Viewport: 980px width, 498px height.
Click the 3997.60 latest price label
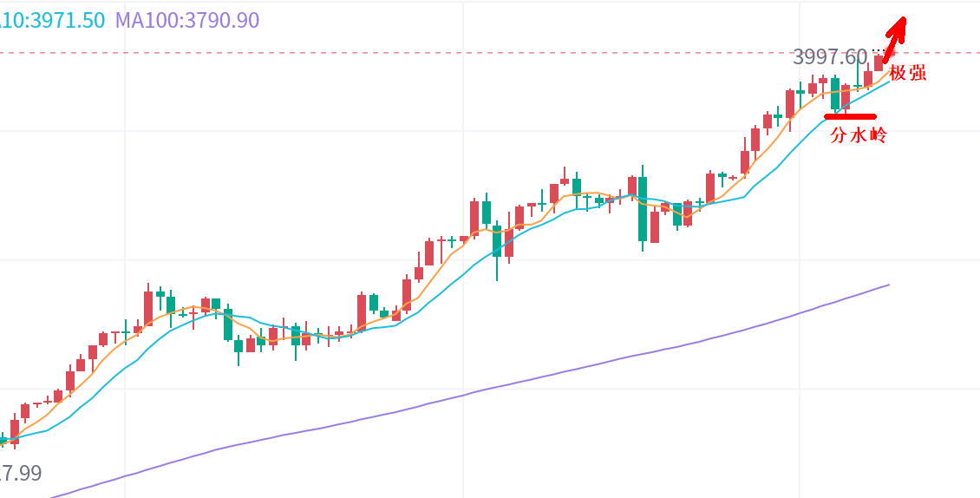[829, 57]
